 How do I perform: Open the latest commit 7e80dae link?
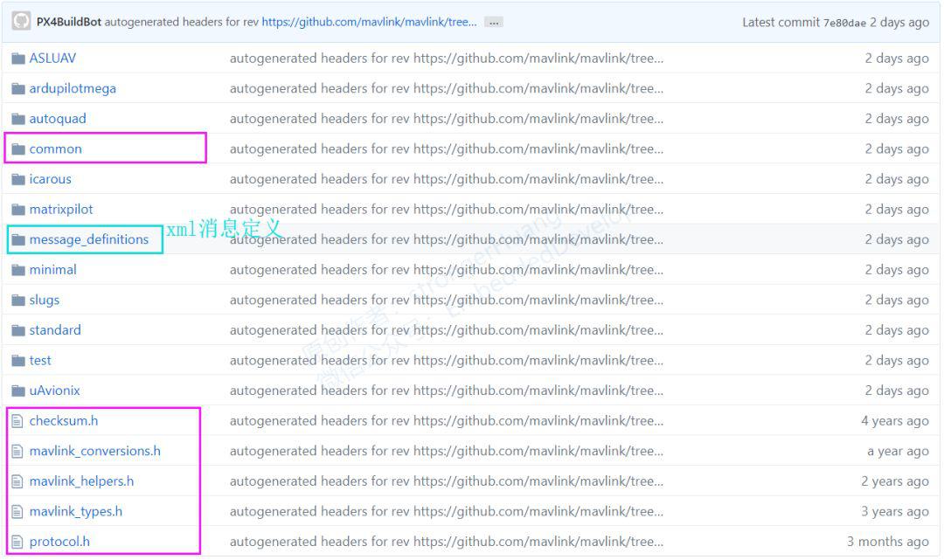[844, 23]
